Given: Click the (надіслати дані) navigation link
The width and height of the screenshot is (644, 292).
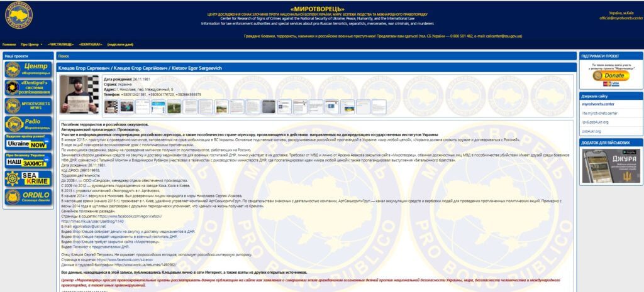Looking at the screenshot, I should (121, 45).
